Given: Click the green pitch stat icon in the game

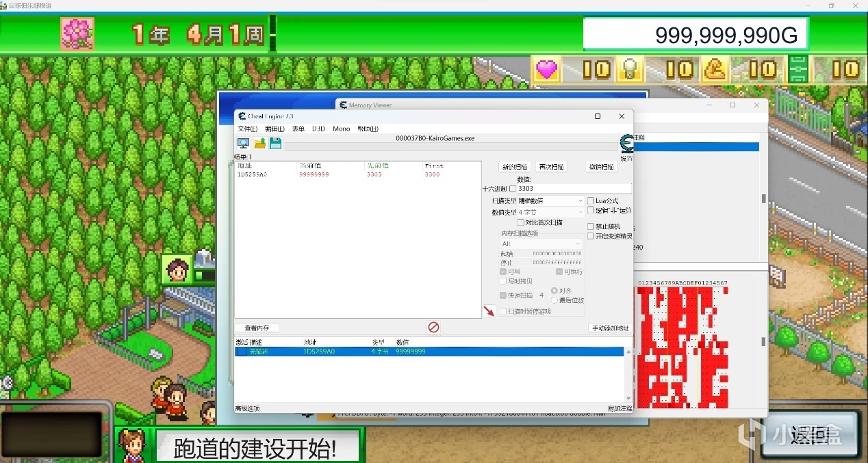Looking at the screenshot, I should click(797, 70).
